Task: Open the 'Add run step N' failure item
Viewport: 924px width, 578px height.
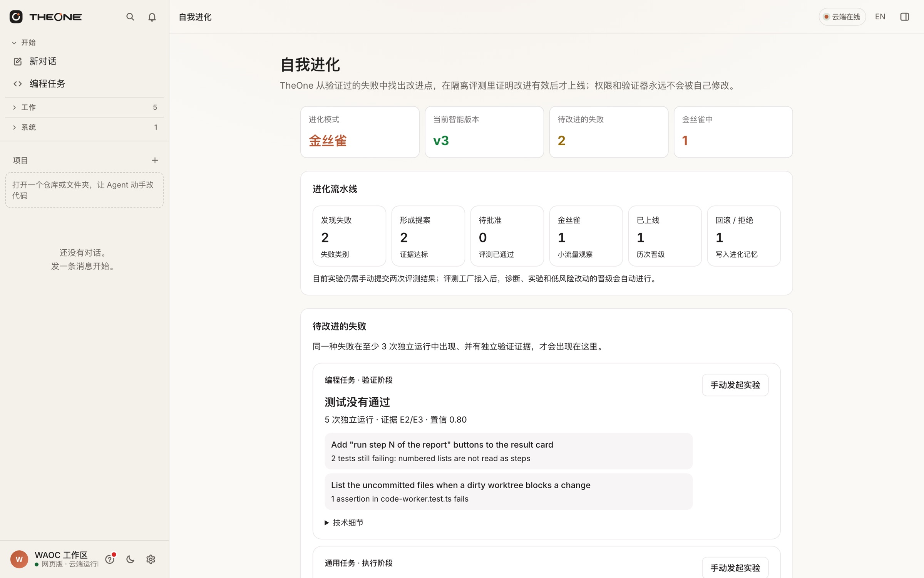Action: 509,451
